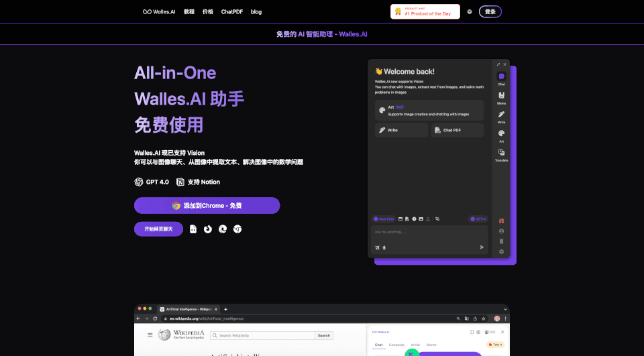The width and height of the screenshot is (644, 356).
Task: Expand the assistant panel with resize arrows
Action: [x=498, y=64]
